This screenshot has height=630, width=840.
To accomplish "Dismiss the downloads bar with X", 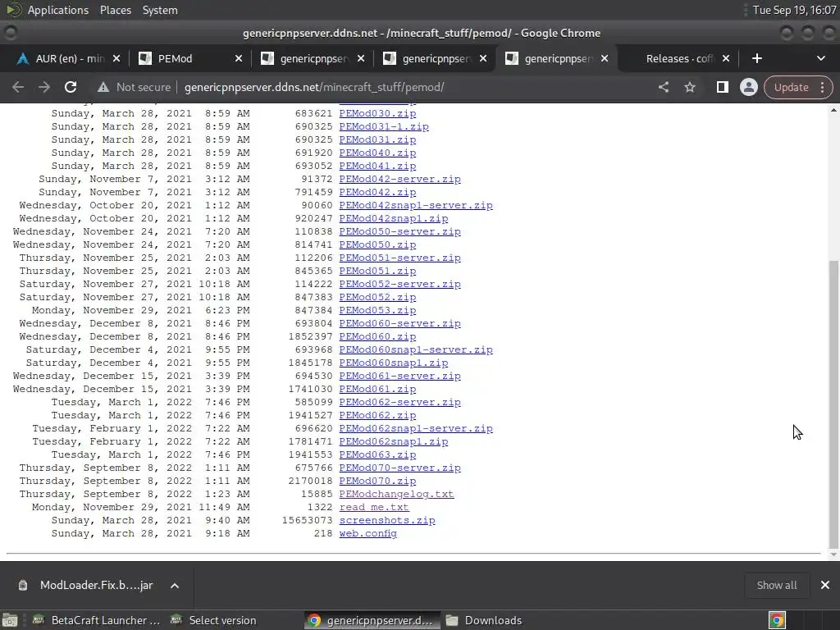I will tap(825, 585).
